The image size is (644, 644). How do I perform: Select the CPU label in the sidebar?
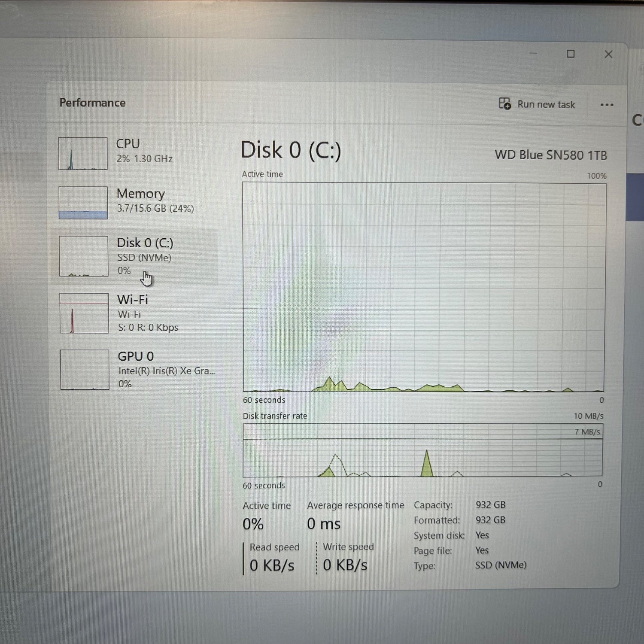click(x=128, y=144)
